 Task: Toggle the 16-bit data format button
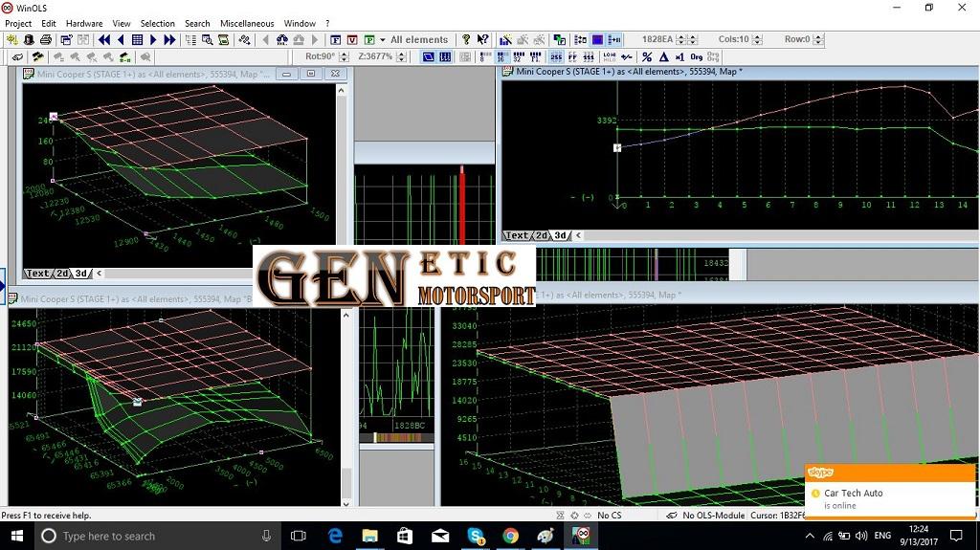tap(501, 57)
